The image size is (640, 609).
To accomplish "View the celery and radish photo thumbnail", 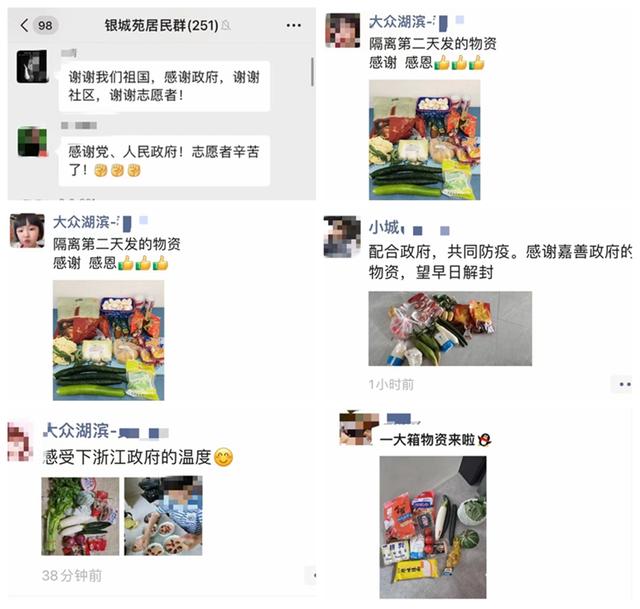I will point(80,516).
